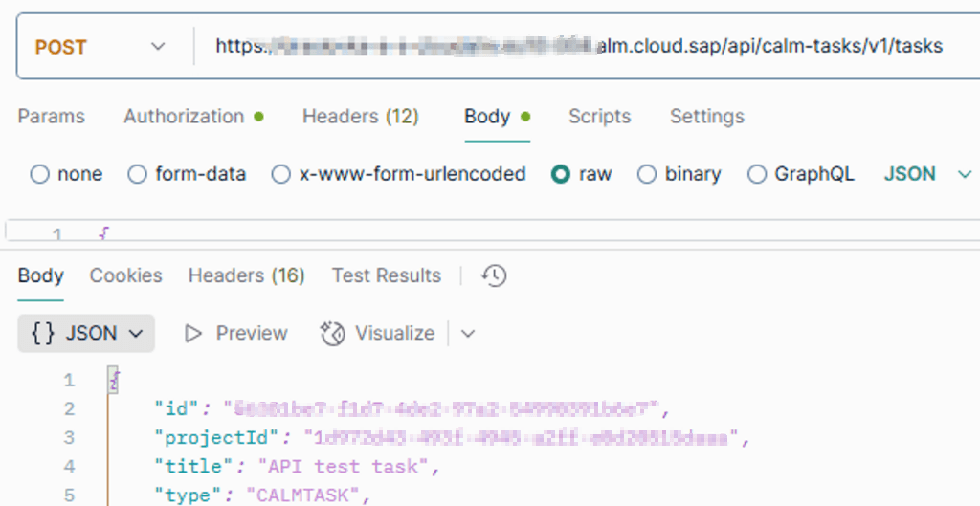Click the request URL input field
The image size is (980, 506).
[588, 46]
